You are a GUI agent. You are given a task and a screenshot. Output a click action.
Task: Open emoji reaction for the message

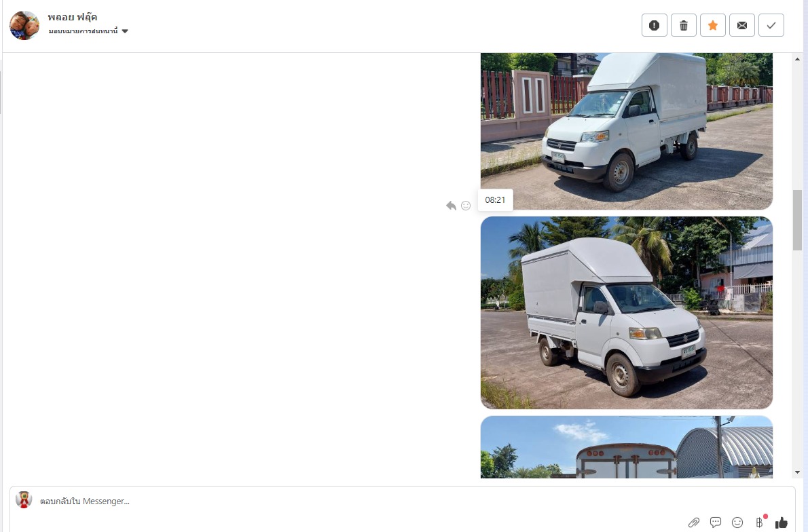[x=466, y=206]
